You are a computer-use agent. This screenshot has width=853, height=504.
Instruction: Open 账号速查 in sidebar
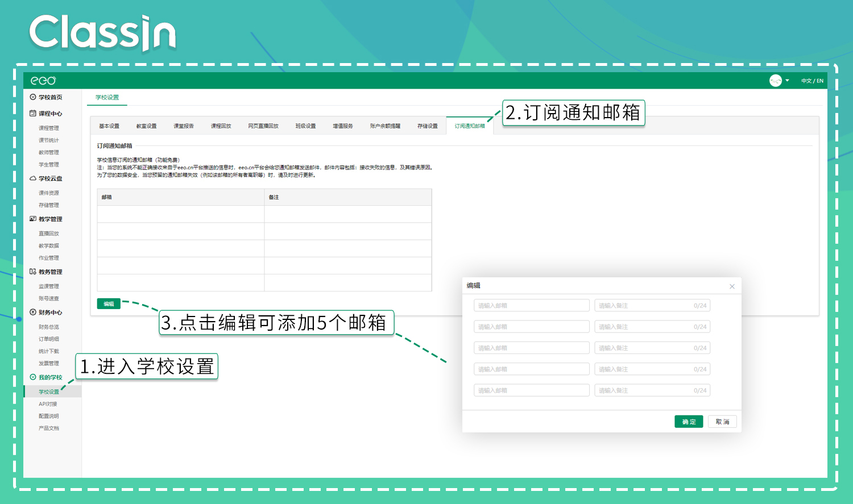49,298
